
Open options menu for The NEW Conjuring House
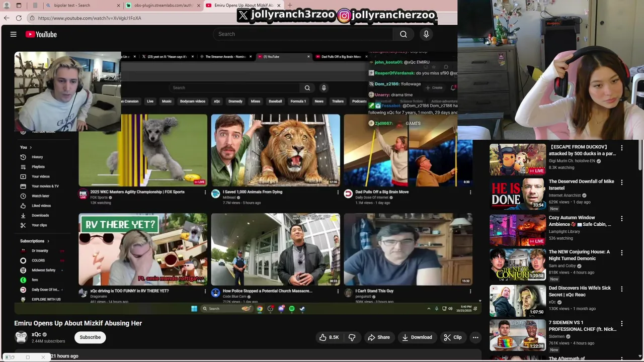622,252
